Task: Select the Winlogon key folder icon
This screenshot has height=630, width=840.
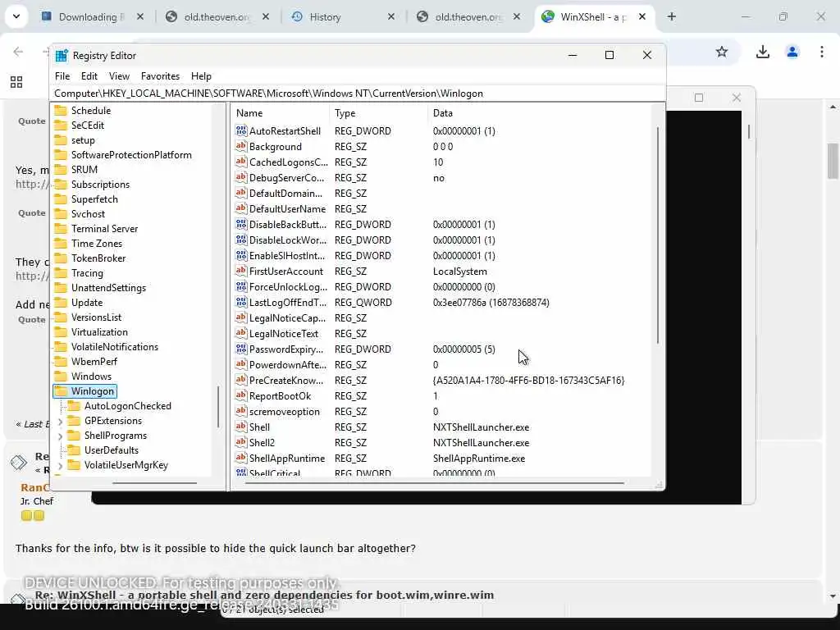Action: [x=61, y=391]
